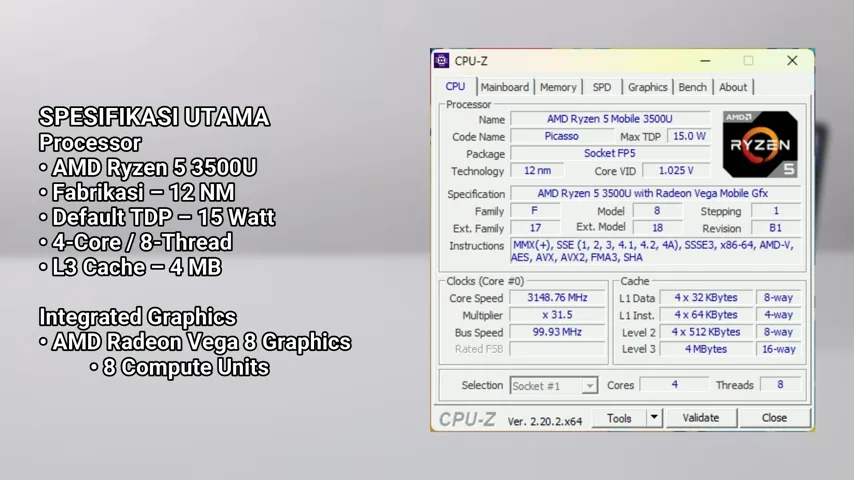
Task: Click the AMD Ryzen 5 logo image
Action: click(x=760, y=144)
